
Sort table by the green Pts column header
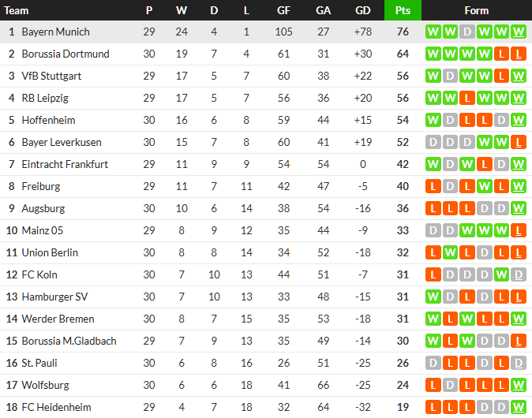(403, 10)
